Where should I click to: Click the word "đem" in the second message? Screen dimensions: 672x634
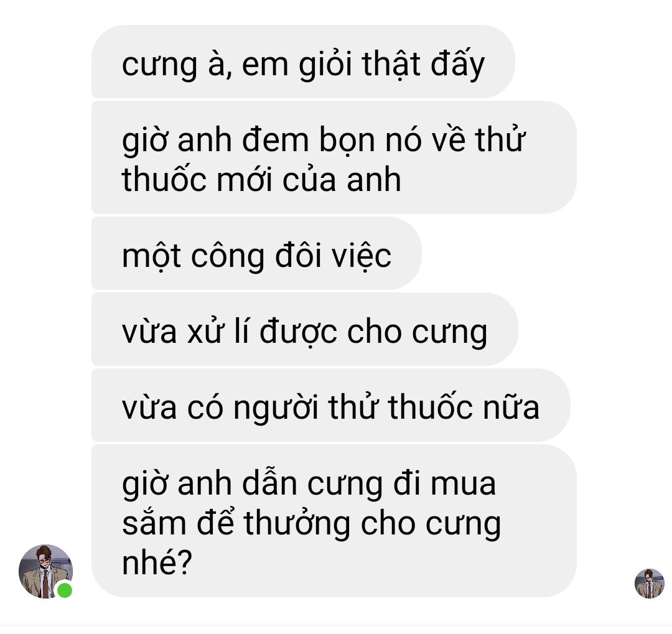point(275,140)
